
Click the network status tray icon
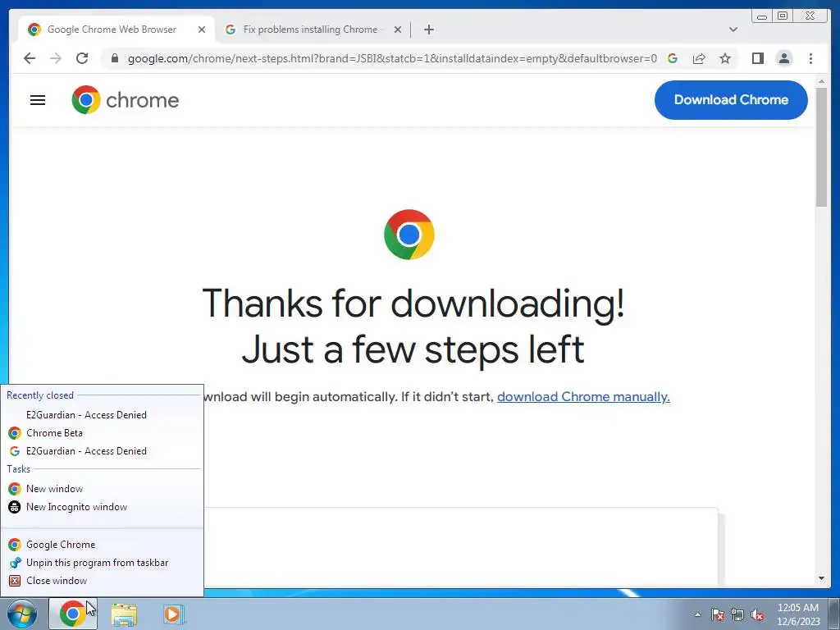tap(737, 614)
